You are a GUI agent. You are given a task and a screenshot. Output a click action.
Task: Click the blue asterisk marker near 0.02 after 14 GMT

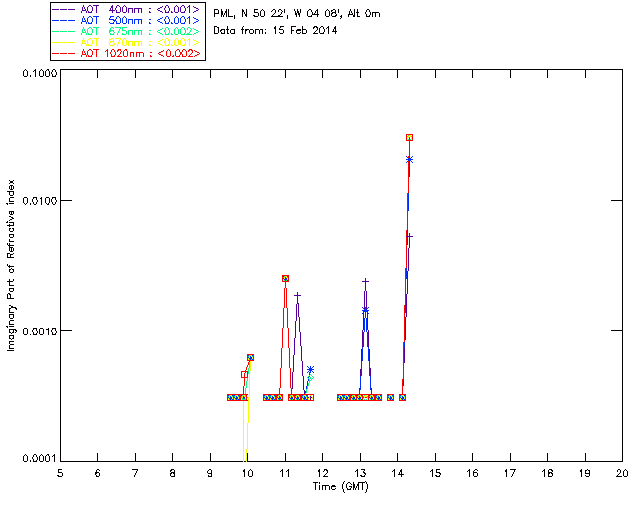tap(409, 160)
